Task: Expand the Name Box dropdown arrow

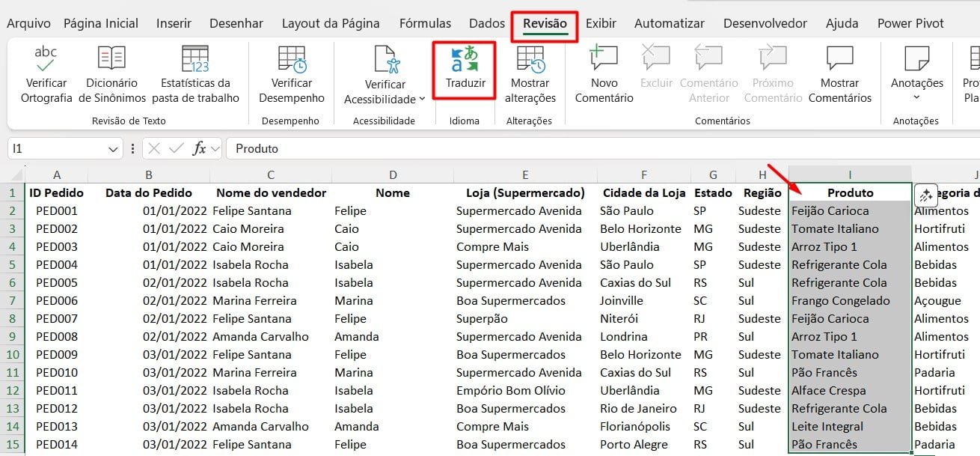Action: [x=114, y=149]
